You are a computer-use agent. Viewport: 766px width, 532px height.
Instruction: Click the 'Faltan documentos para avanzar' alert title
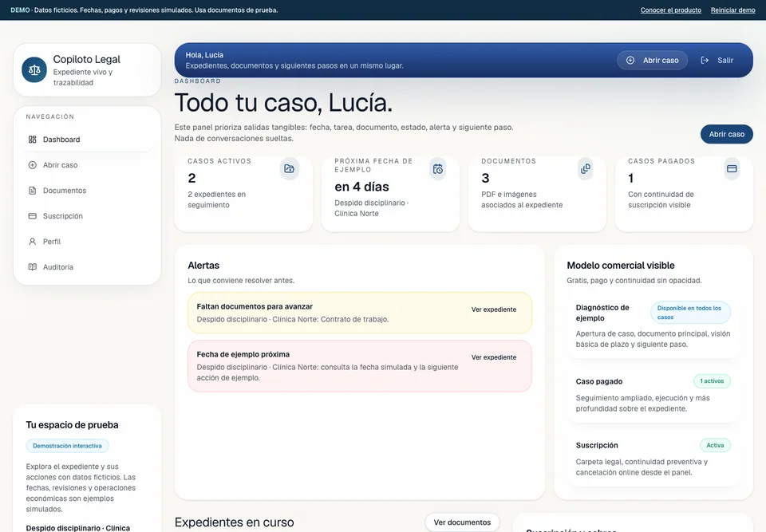coord(255,307)
